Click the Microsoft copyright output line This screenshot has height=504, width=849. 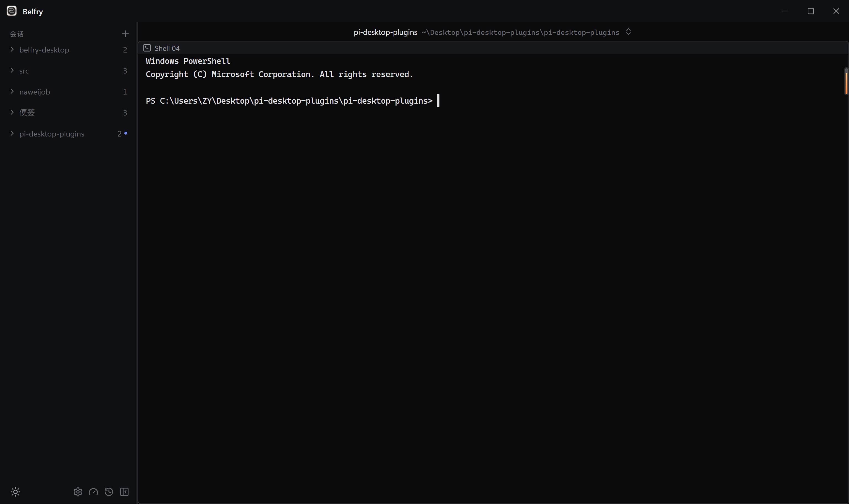pos(279,74)
